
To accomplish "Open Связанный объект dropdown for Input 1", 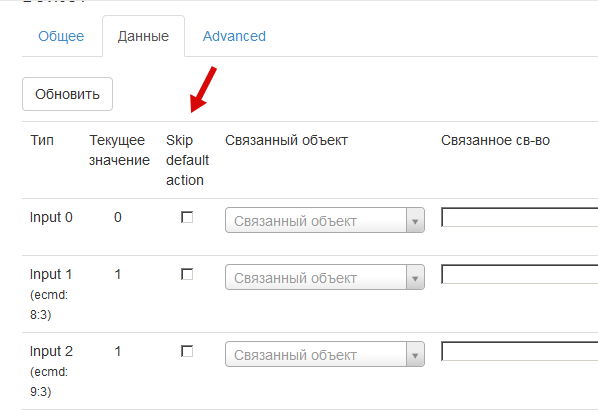I will (x=325, y=277).
